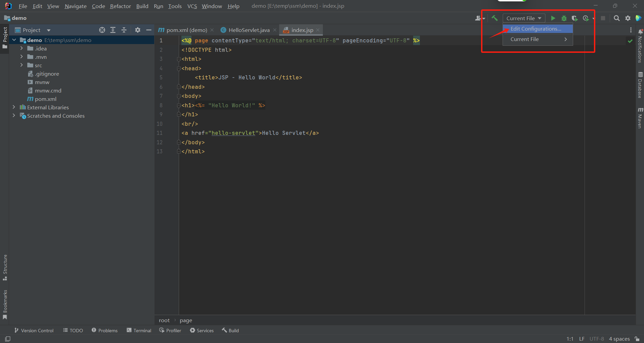Image resolution: width=644 pixels, height=343 pixels.
Task: Select mvnw.cmd in the project tree
Action: click(48, 90)
